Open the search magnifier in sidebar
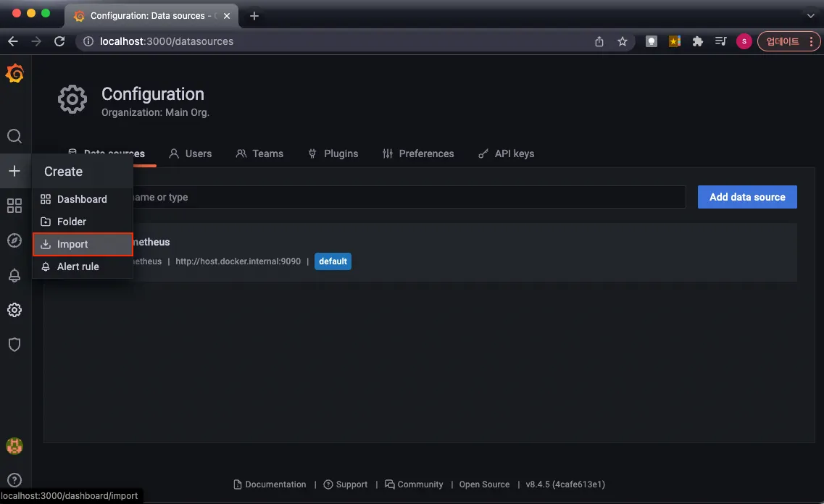Viewport: 824px width, 504px height. tap(14, 136)
